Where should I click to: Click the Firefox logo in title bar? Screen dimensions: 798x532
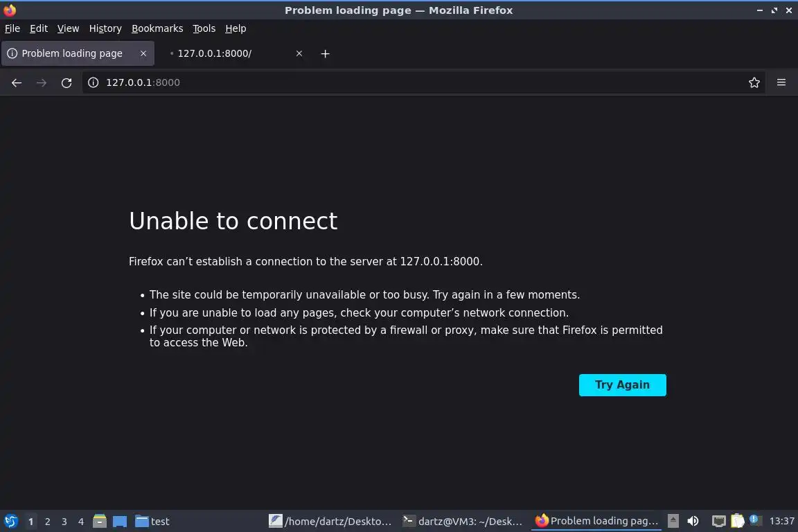pyautogui.click(x=10, y=10)
